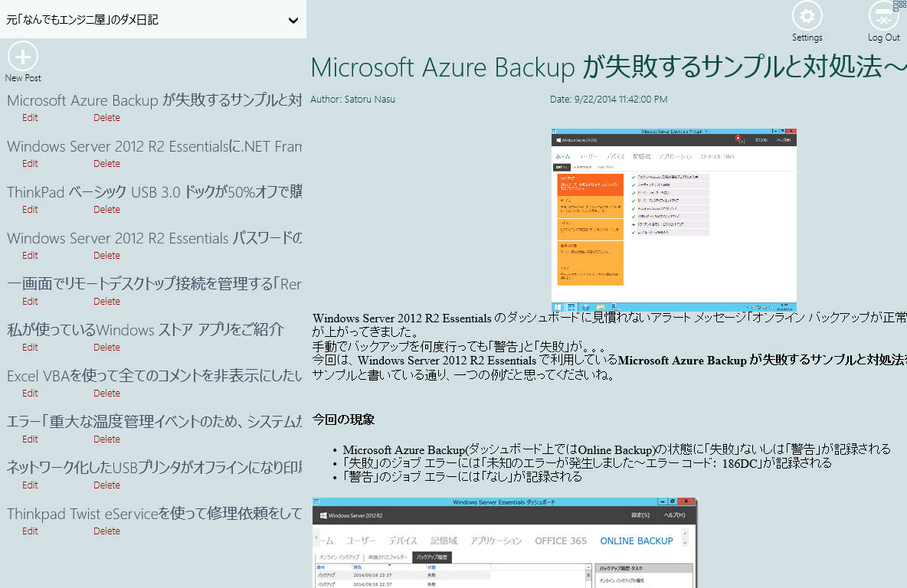Screen dimensions: 907x588
Task: Select the ThinkPad ベーシック USB 3.0 post title
Action: [x=155, y=192]
